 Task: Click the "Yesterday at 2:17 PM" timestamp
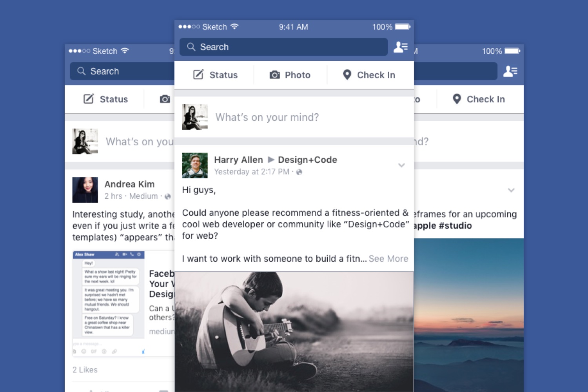coord(252,172)
